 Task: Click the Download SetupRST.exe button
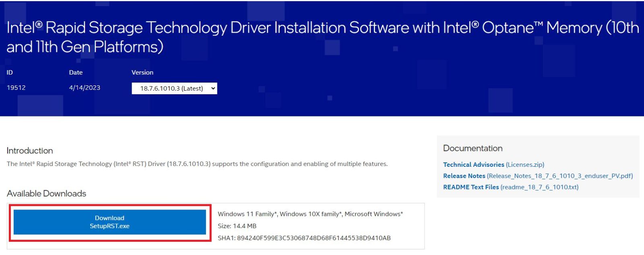tap(109, 222)
